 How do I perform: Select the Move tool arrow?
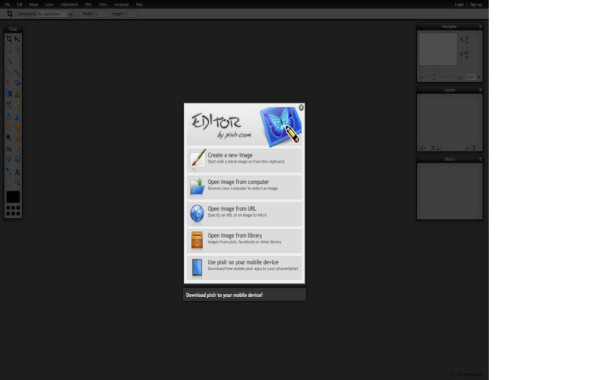(x=17, y=39)
